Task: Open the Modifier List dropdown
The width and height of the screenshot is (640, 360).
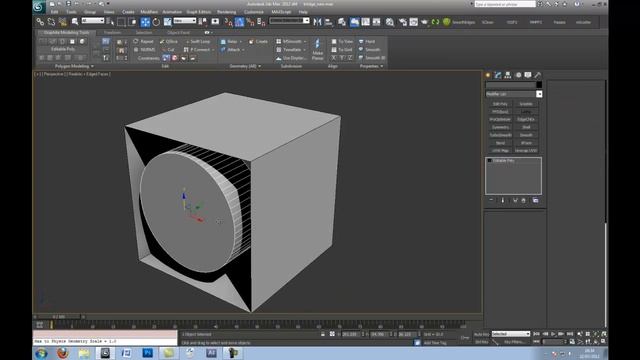Action: click(x=539, y=94)
